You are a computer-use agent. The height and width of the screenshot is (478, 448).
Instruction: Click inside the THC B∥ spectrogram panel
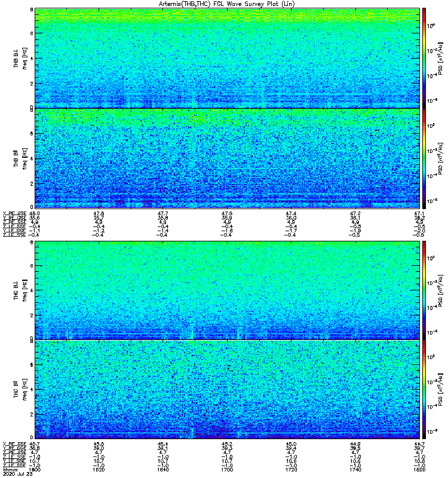point(228,390)
